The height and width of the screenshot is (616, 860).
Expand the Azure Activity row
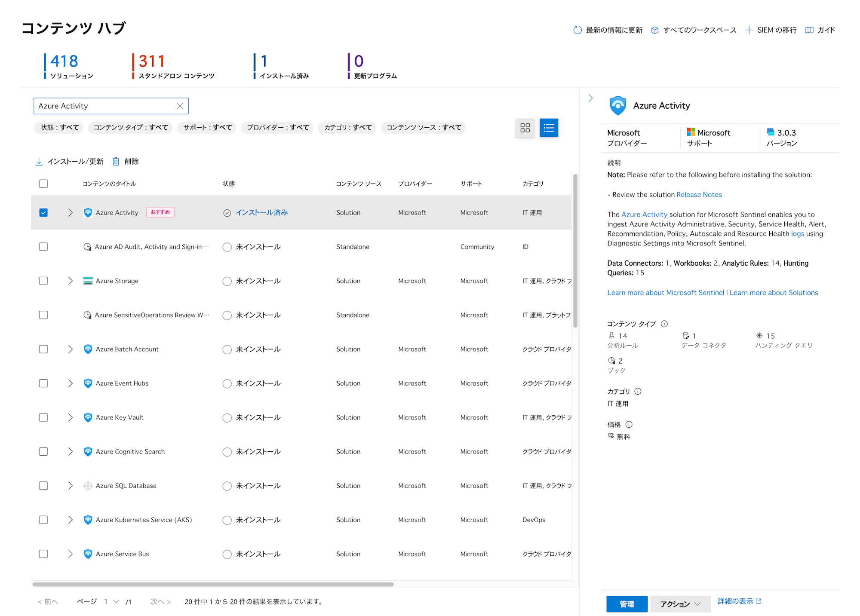71,213
